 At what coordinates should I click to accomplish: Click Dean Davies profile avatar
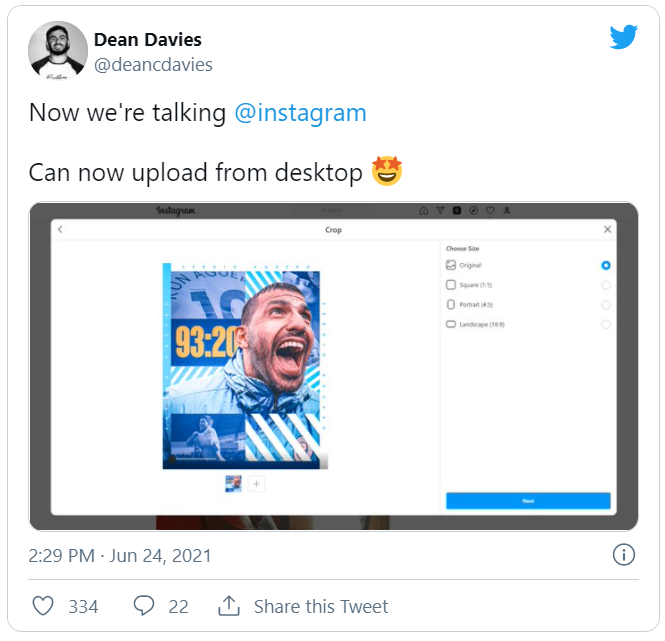[57, 50]
